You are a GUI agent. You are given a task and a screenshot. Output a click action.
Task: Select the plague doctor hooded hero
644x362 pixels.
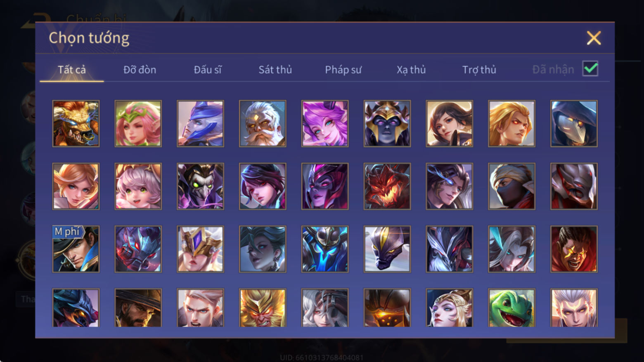574,124
